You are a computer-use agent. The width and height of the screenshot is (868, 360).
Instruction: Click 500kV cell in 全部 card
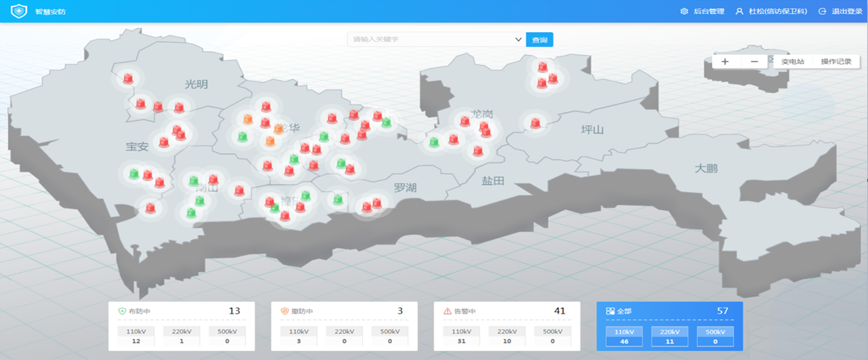tap(715, 337)
